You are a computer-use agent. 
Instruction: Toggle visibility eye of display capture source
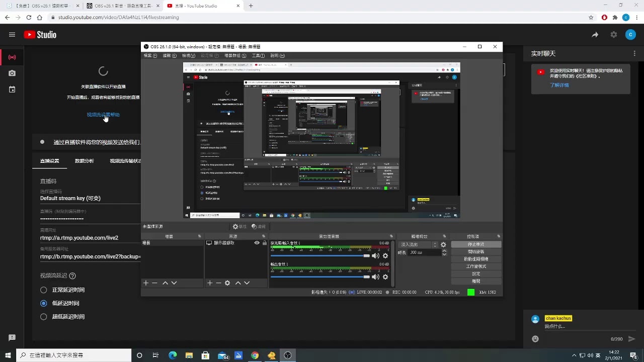pos(257,243)
